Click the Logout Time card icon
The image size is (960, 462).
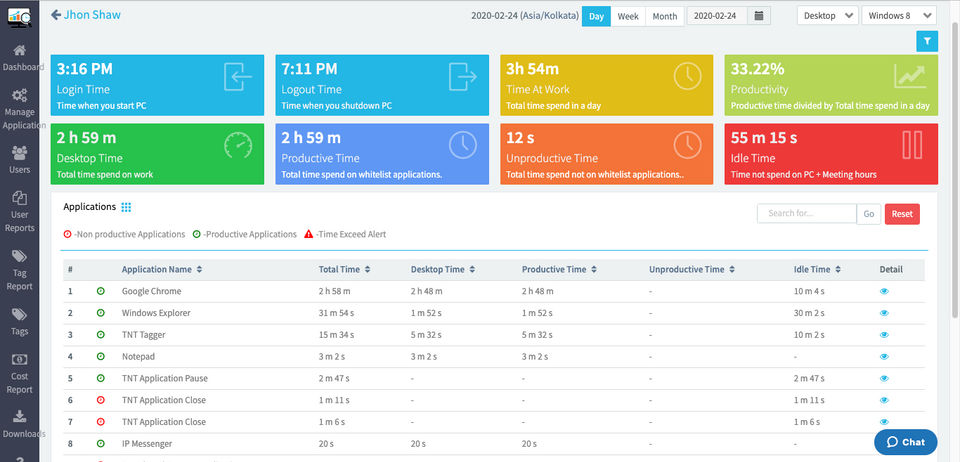tap(463, 76)
